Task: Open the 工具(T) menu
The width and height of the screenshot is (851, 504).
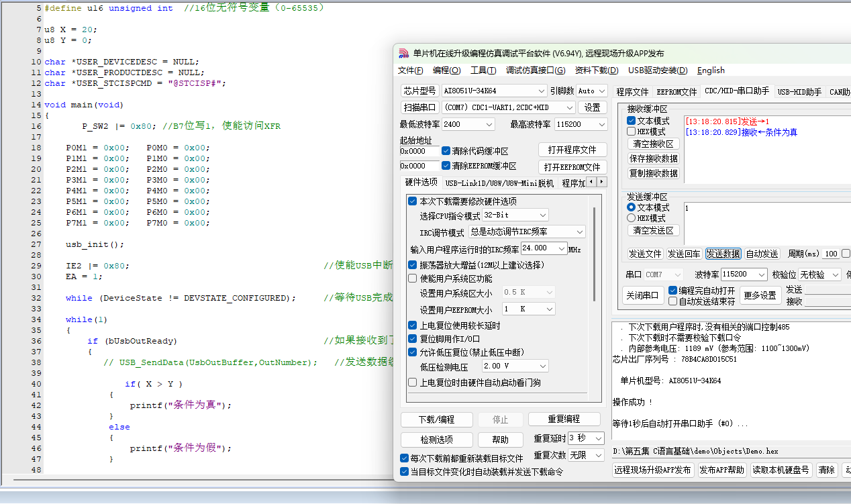Action: (x=483, y=70)
